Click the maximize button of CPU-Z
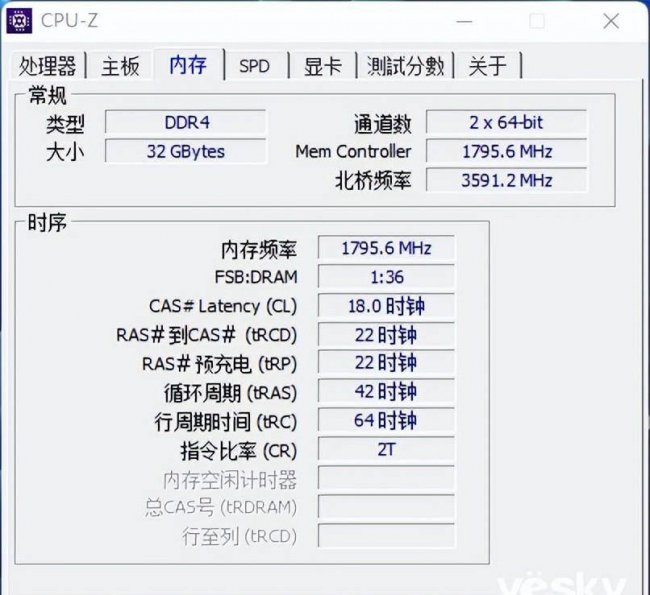 [537, 21]
